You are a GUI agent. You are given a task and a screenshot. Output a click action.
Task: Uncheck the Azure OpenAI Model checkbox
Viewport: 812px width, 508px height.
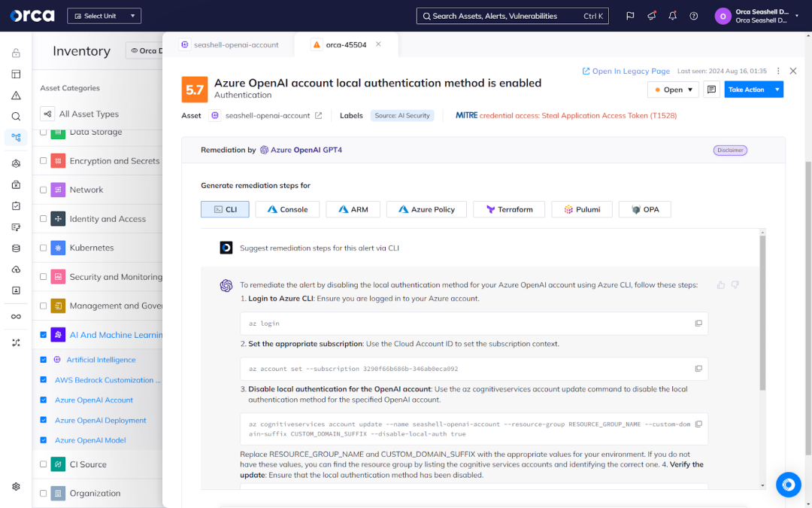point(44,440)
